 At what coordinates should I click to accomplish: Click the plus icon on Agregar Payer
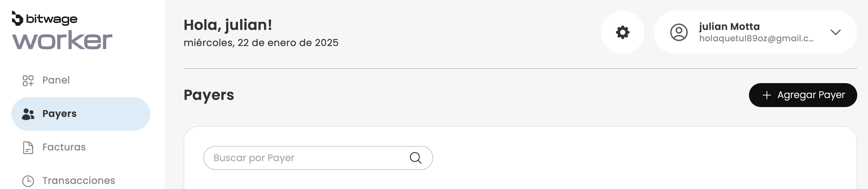[x=767, y=95]
